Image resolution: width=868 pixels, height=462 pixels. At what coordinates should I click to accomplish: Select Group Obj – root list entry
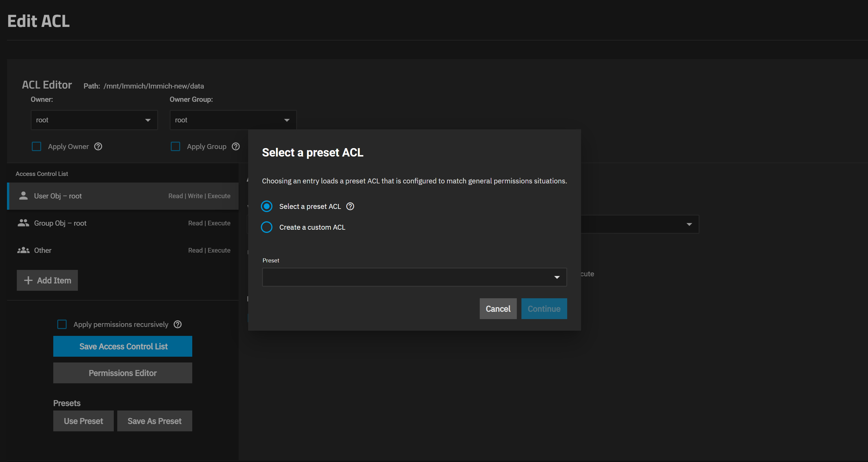[123, 223]
